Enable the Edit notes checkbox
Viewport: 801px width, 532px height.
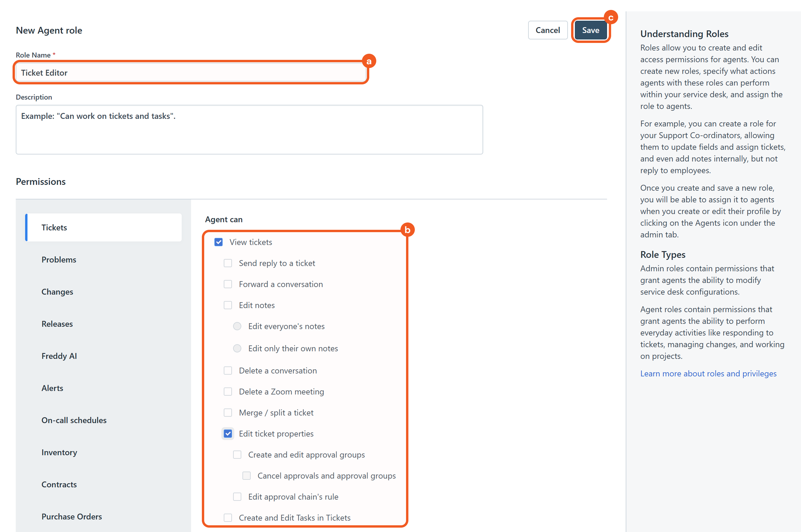point(228,305)
